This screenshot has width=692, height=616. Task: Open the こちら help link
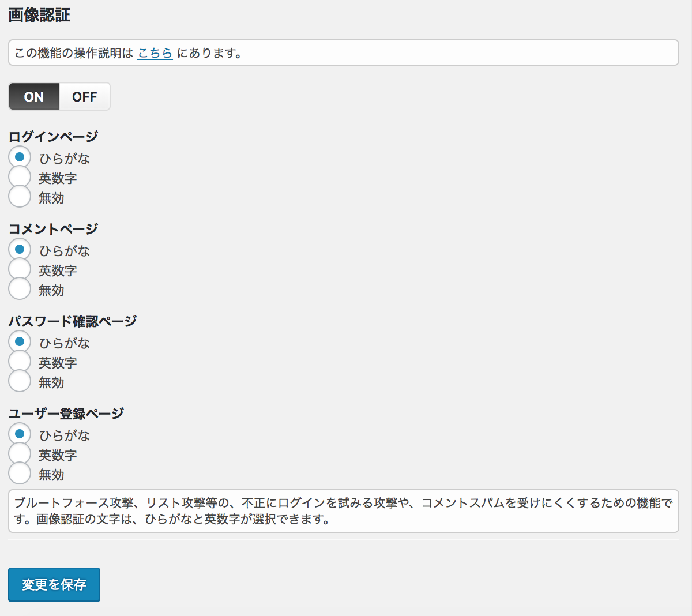tap(155, 53)
